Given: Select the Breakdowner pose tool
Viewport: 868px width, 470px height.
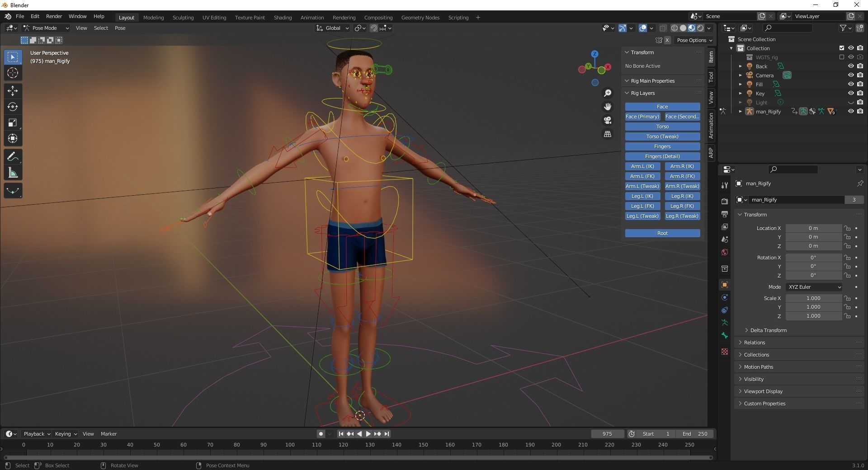Looking at the screenshot, I should pos(13,191).
